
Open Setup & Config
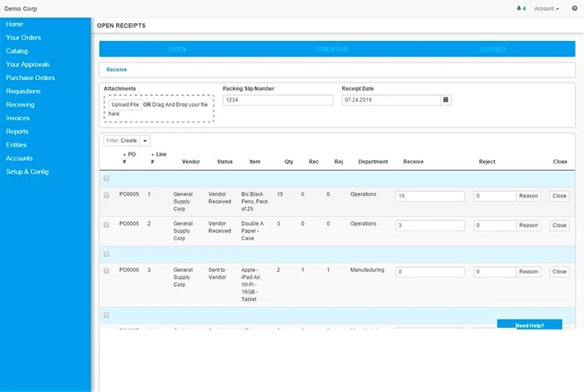tap(28, 172)
